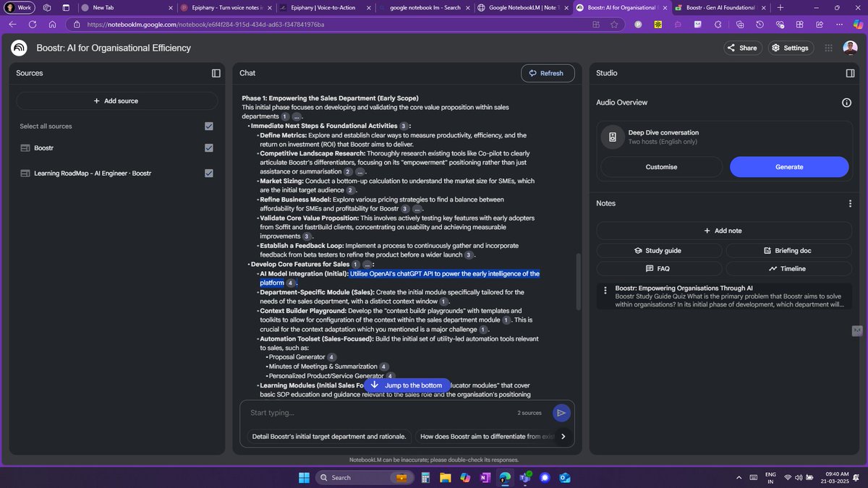Open NotebookLM Settings
The image size is (868, 488).
(790, 48)
